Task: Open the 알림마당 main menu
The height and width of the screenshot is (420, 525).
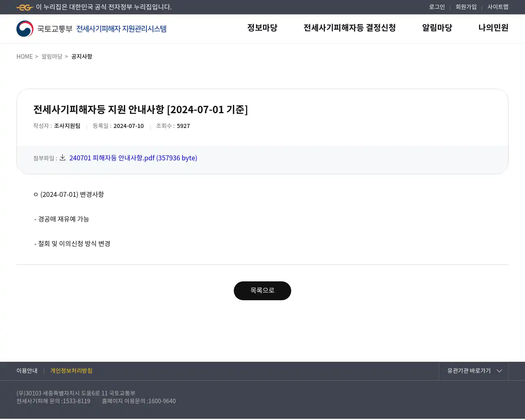Action: point(437,28)
